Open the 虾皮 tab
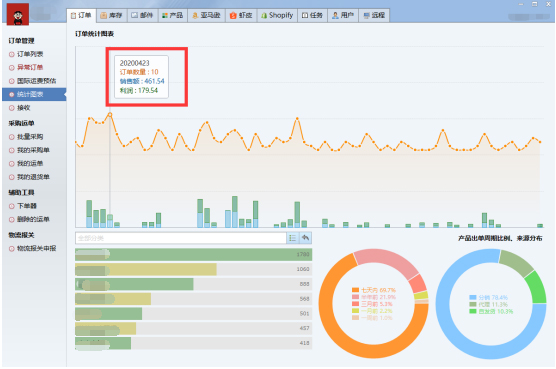This screenshot has width=556, height=369. point(241,15)
